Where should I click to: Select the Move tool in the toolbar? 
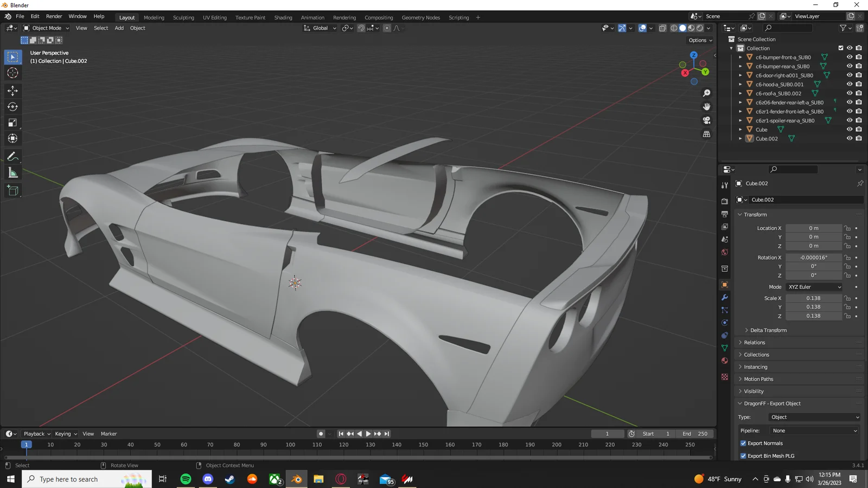point(12,91)
